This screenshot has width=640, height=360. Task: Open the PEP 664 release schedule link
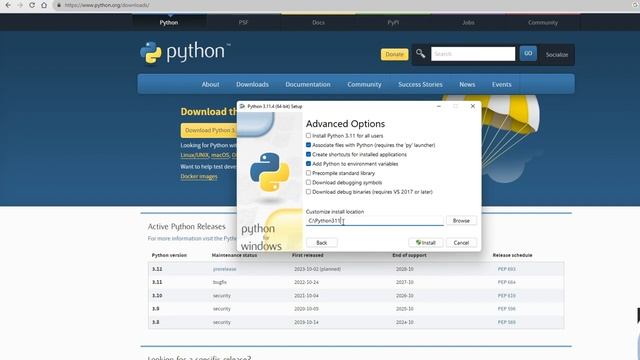(507, 282)
